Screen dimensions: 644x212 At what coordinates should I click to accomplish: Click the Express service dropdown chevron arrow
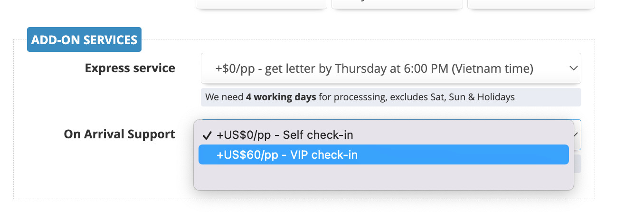(x=573, y=68)
